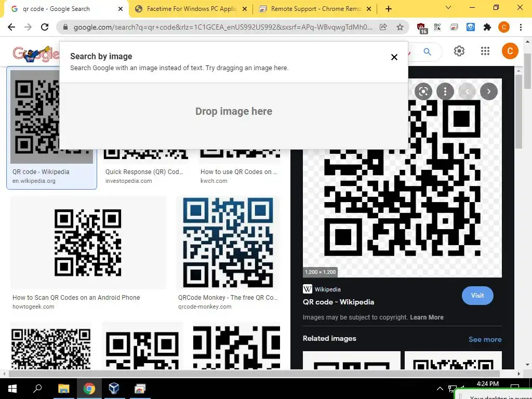Open a new browser tab
Image resolution: width=532 pixels, height=399 pixels.
[x=389, y=9]
